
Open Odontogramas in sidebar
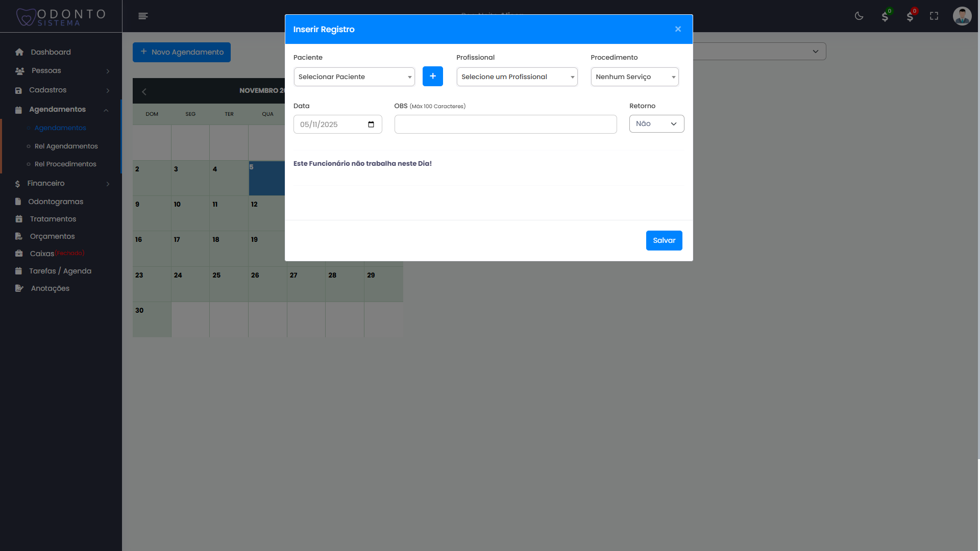tap(56, 202)
